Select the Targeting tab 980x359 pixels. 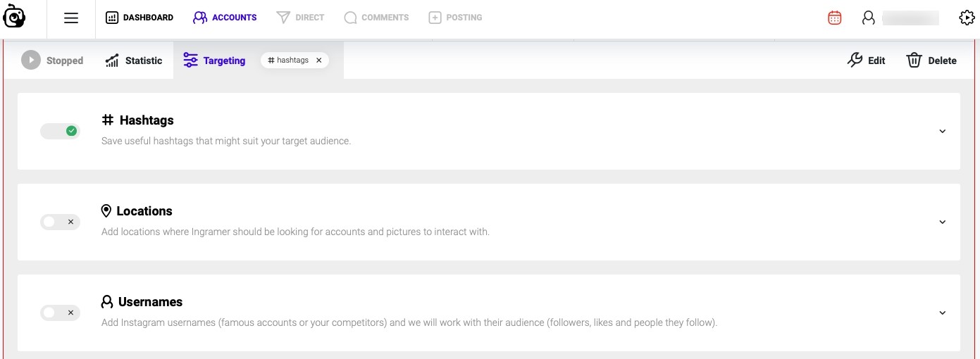point(214,61)
